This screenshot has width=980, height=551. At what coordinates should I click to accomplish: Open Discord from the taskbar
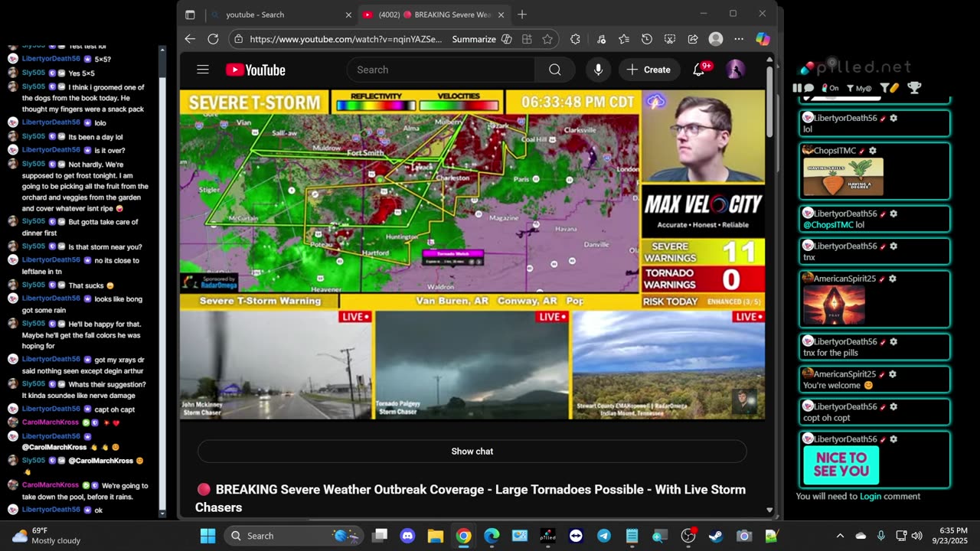407,536
